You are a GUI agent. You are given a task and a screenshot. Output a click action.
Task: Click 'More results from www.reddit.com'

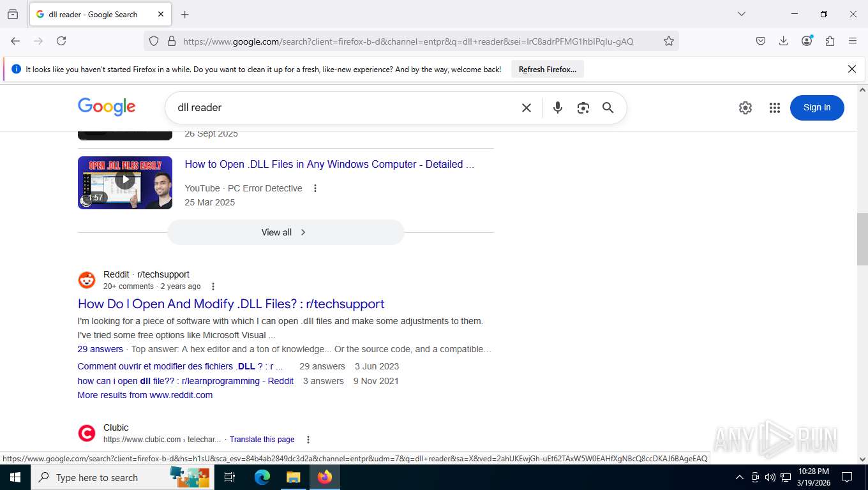click(145, 395)
